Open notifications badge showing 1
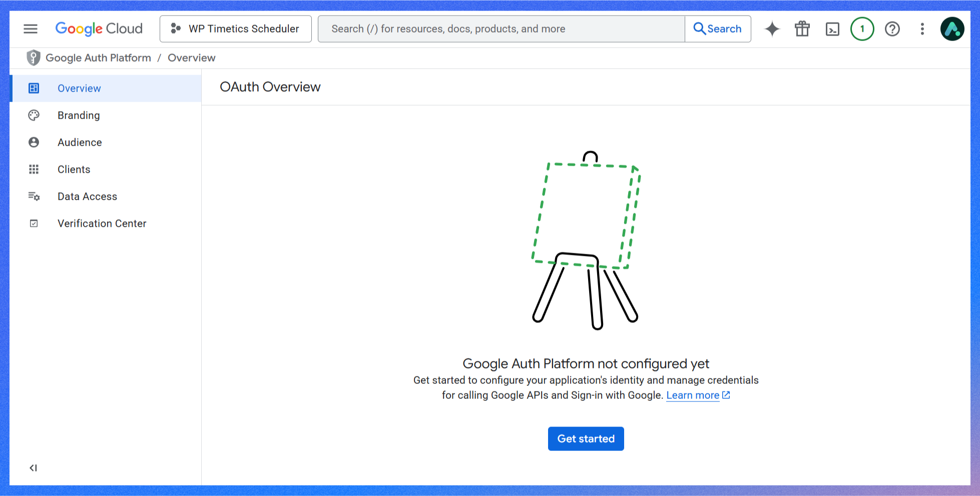Screen dimensions: 980x496 point(862,29)
